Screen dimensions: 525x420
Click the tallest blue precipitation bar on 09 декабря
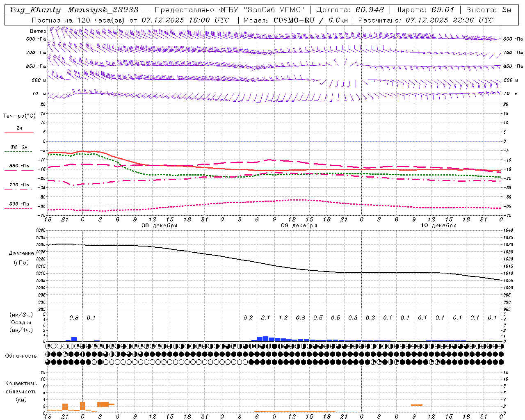265,339
